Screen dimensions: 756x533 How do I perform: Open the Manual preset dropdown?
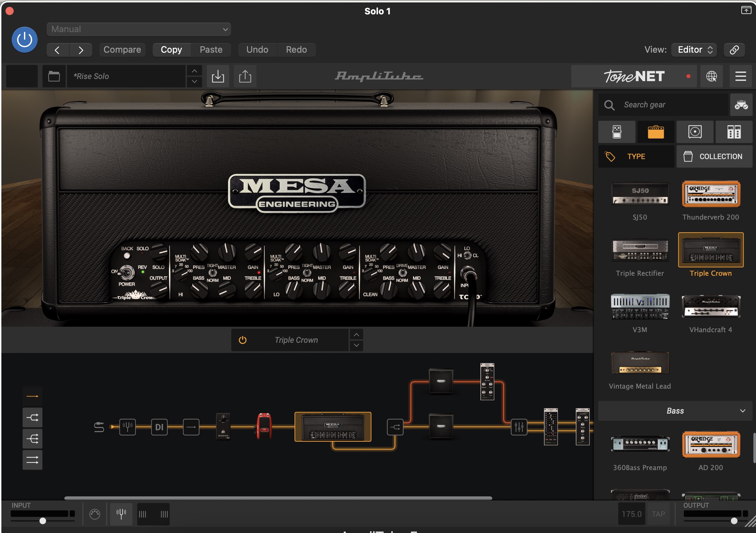point(139,29)
